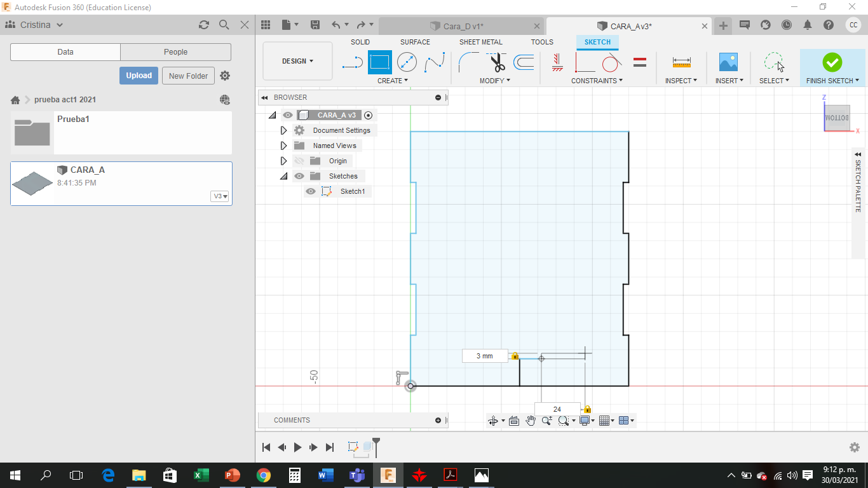Apply the Tangent constraint
Image resolution: width=868 pixels, height=488 pixels.
pyautogui.click(x=611, y=62)
